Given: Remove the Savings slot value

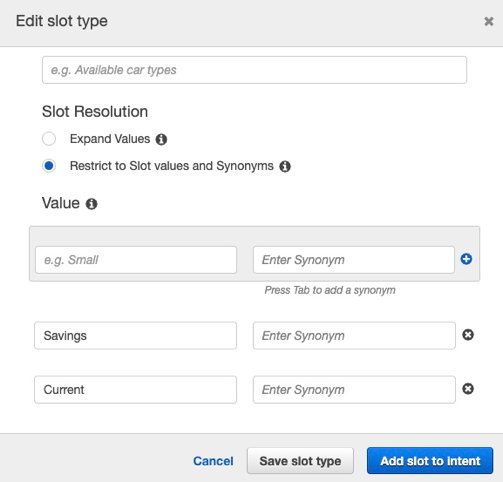Looking at the screenshot, I should click(x=468, y=335).
